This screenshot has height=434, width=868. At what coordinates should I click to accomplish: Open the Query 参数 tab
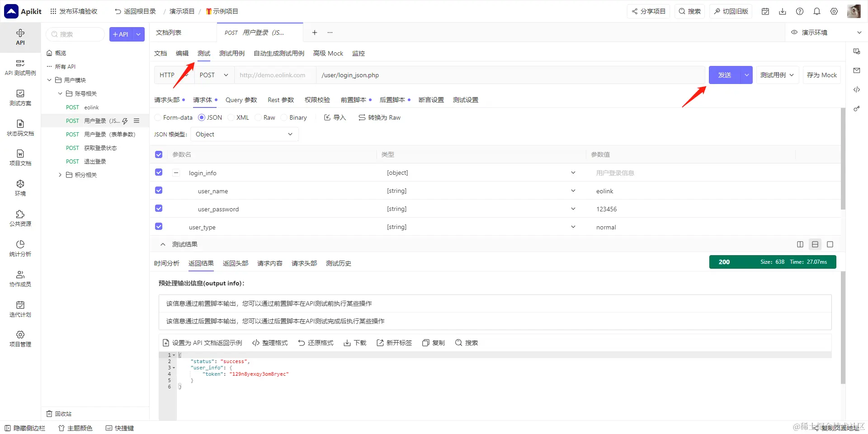241,100
